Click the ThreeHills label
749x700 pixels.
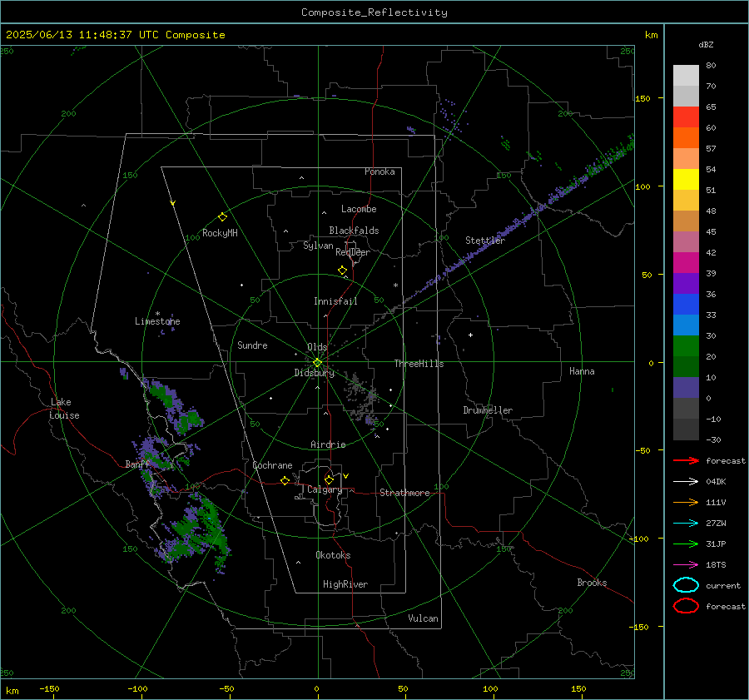(x=419, y=364)
